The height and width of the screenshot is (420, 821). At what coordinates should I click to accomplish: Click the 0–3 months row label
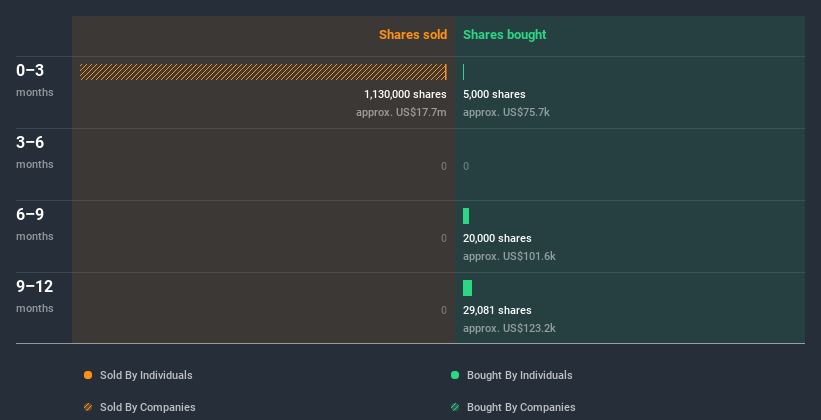click(x=35, y=80)
